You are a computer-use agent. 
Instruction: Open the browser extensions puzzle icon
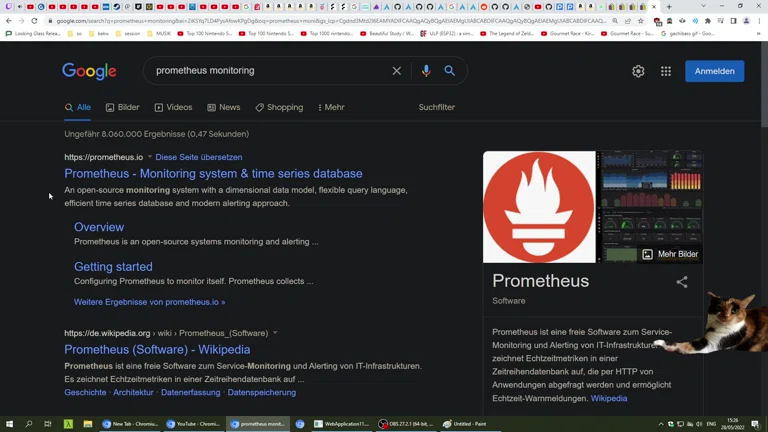click(708, 21)
